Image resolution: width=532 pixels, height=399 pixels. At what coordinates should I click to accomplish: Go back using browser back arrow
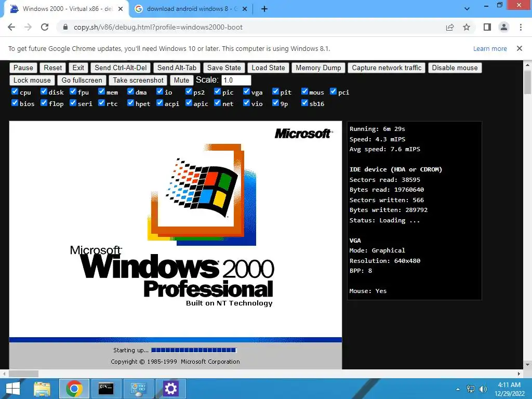[11, 27]
